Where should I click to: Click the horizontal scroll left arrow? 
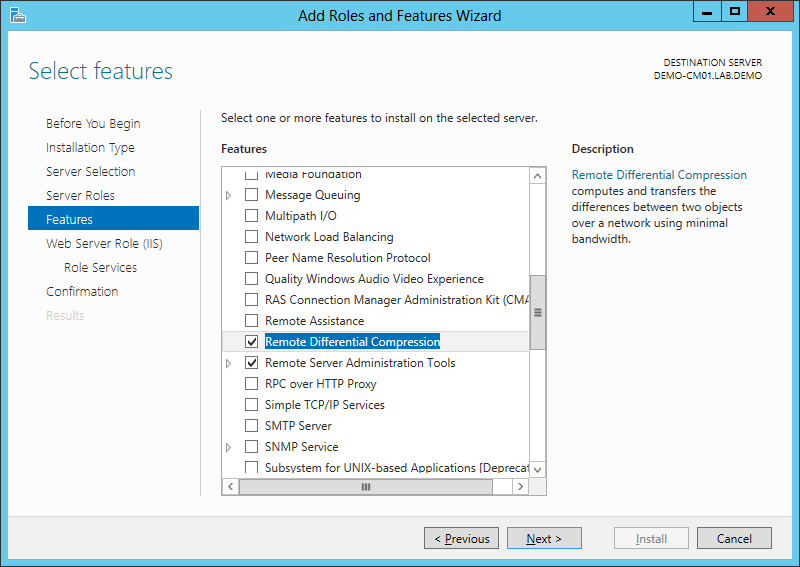click(230, 486)
